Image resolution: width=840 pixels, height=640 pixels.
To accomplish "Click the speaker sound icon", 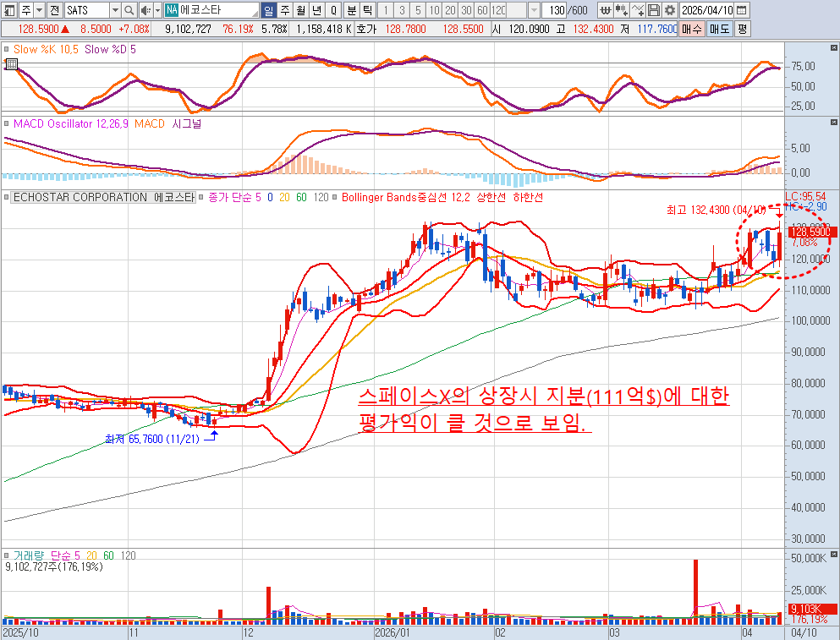I will pos(145,10).
